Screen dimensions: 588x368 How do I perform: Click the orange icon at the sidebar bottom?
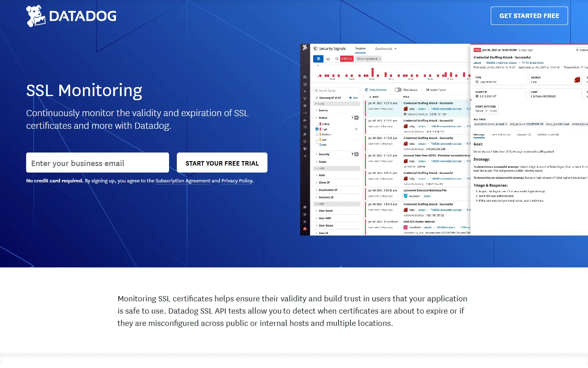click(305, 229)
